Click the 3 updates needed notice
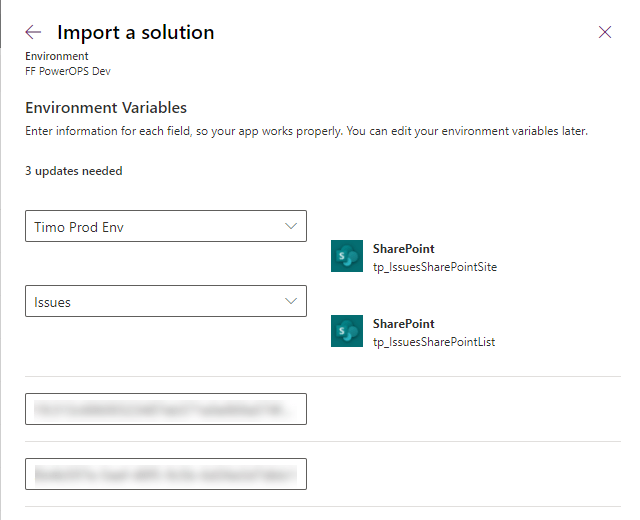Image resolution: width=640 pixels, height=520 pixels. (74, 171)
